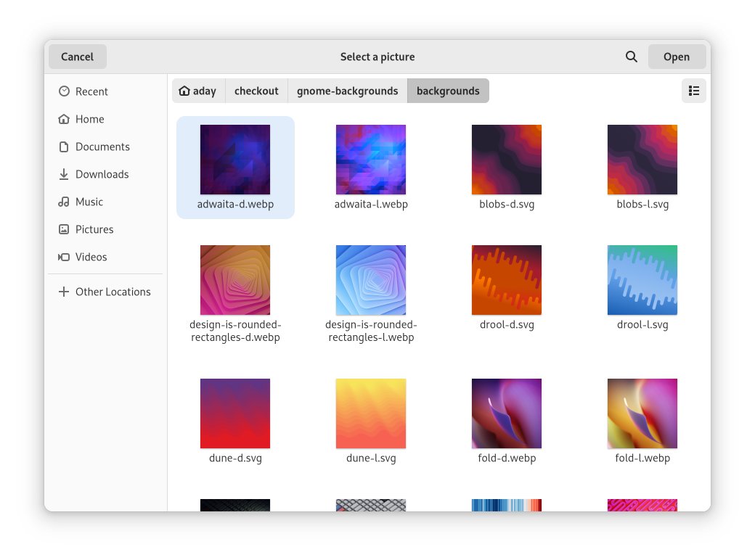Go to the Home sidebar entry
This screenshot has height=560, width=755.
[x=90, y=119]
